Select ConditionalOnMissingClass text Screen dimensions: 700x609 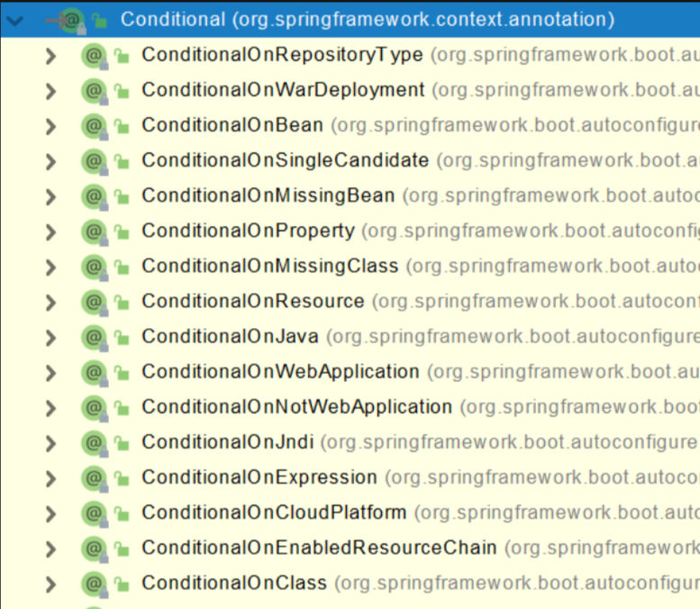click(270, 267)
